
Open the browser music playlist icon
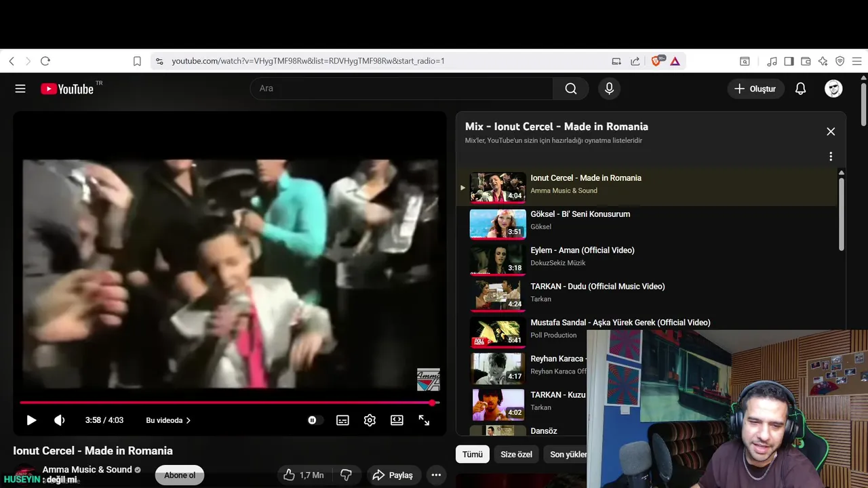click(x=772, y=61)
